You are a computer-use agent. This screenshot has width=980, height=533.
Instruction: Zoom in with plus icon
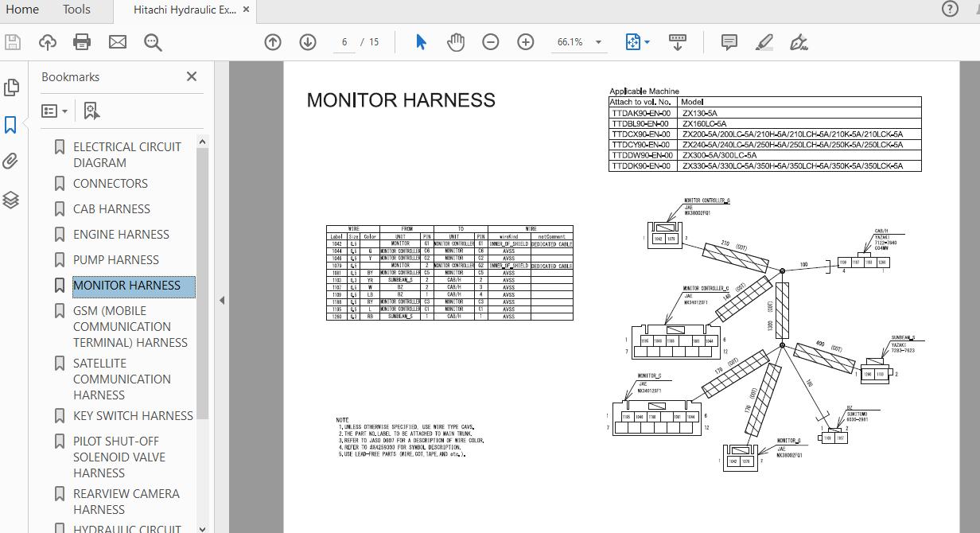pyautogui.click(x=526, y=42)
